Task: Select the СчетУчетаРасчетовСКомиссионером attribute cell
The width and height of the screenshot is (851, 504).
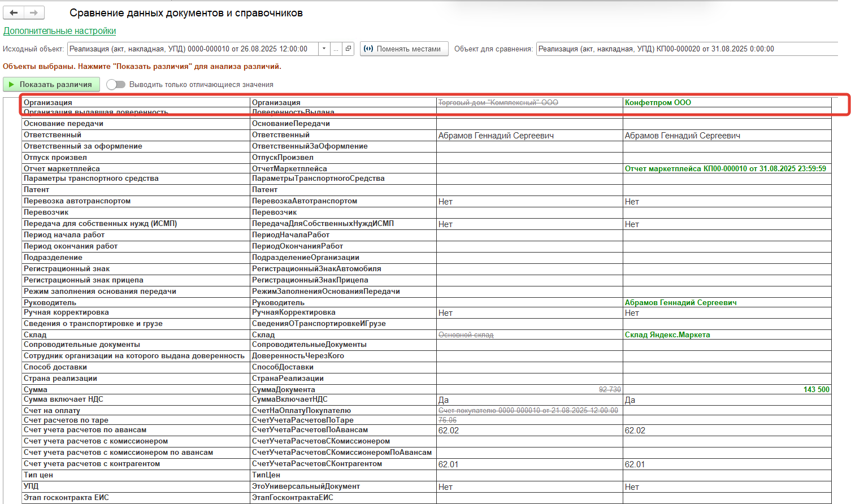Action: point(343,441)
